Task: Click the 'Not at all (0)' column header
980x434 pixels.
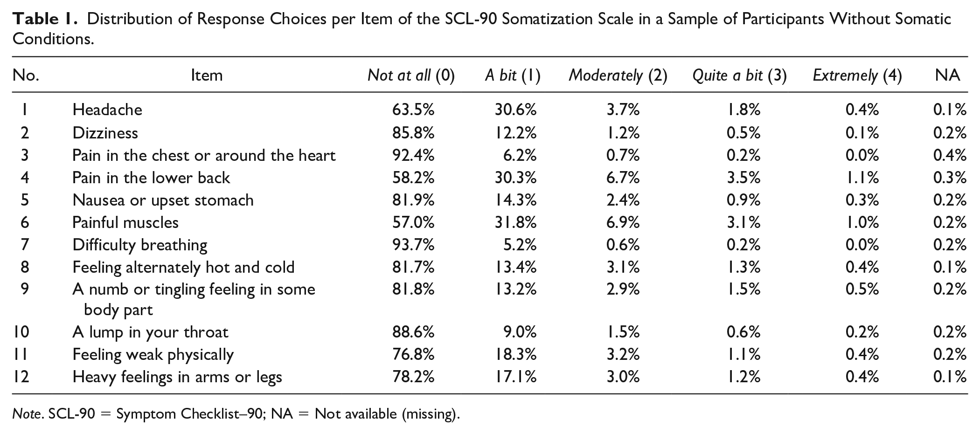Action: [411, 75]
